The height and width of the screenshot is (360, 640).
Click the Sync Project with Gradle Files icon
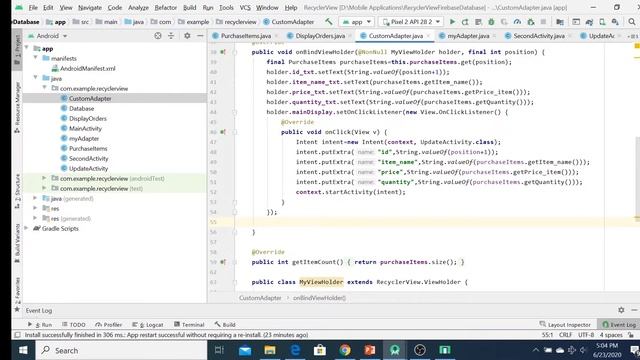(x=589, y=22)
